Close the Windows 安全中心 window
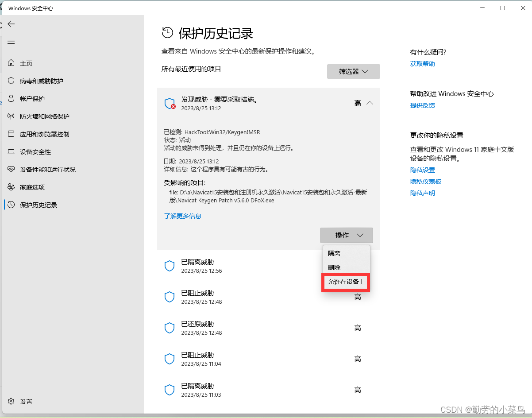532x418 pixels. coord(522,8)
